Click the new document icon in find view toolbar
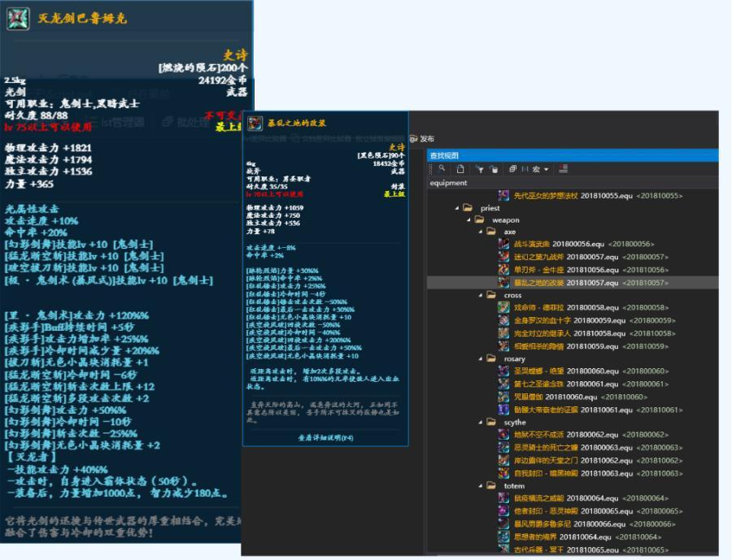732x560 pixels. coord(460,169)
